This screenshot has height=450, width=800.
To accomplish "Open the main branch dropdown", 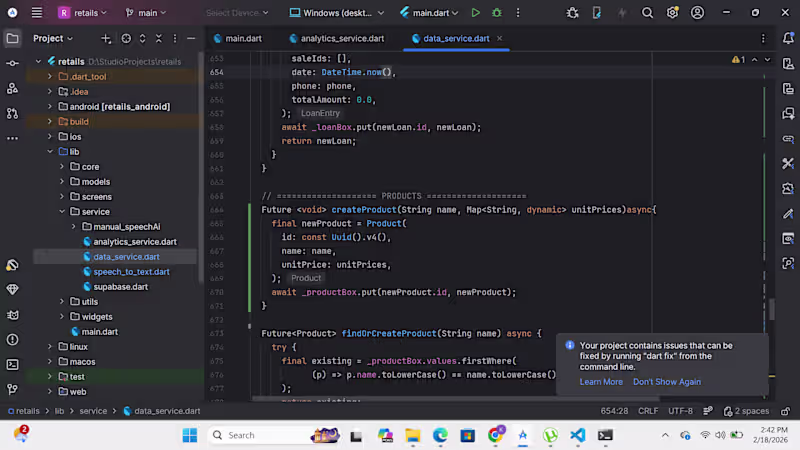I will [146, 13].
